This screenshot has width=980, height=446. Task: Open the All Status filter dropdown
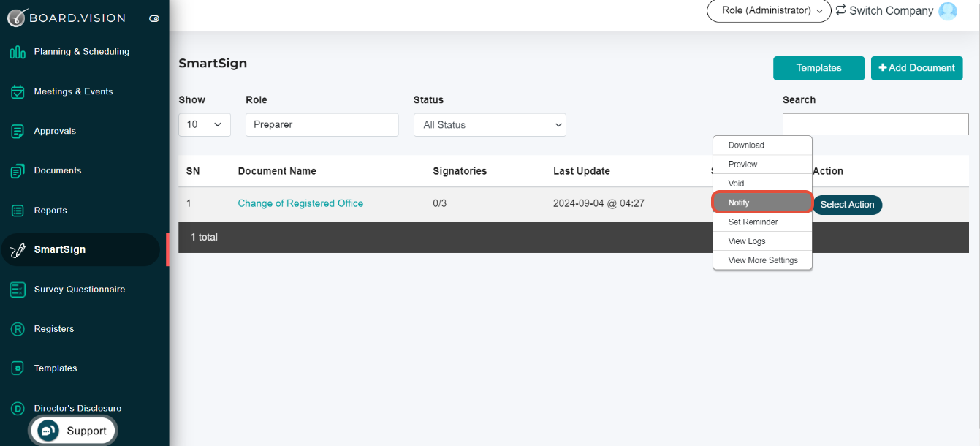[x=490, y=125]
